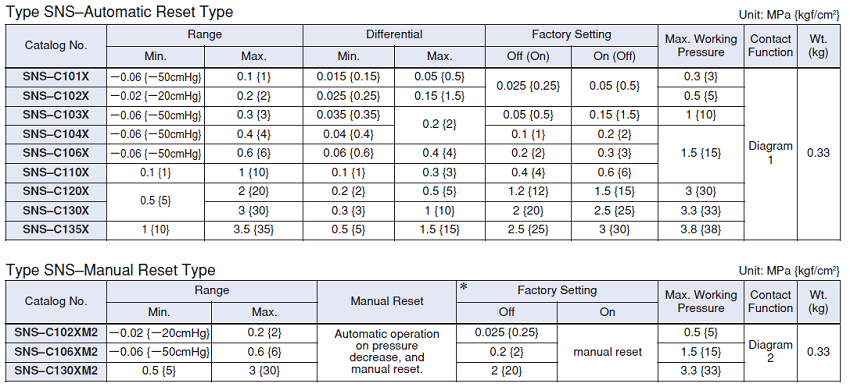850x387 pixels.
Task: Click the SNS–C120X catalog number
Action: point(56,192)
